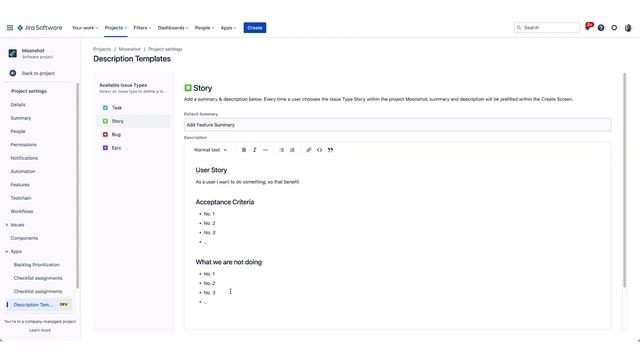Click the Learn more link
Image resolution: width=640 pixels, height=360 pixels.
point(40,330)
